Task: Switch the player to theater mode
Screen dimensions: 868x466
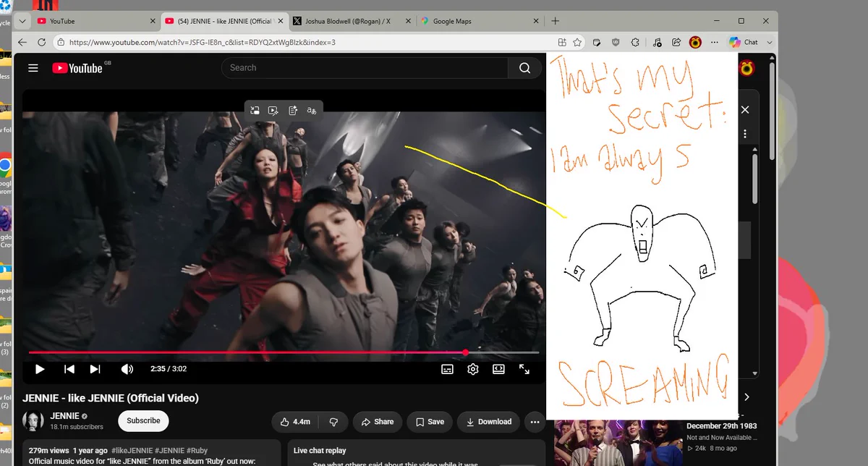Action: pyautogui.click(x=498, y=369)
